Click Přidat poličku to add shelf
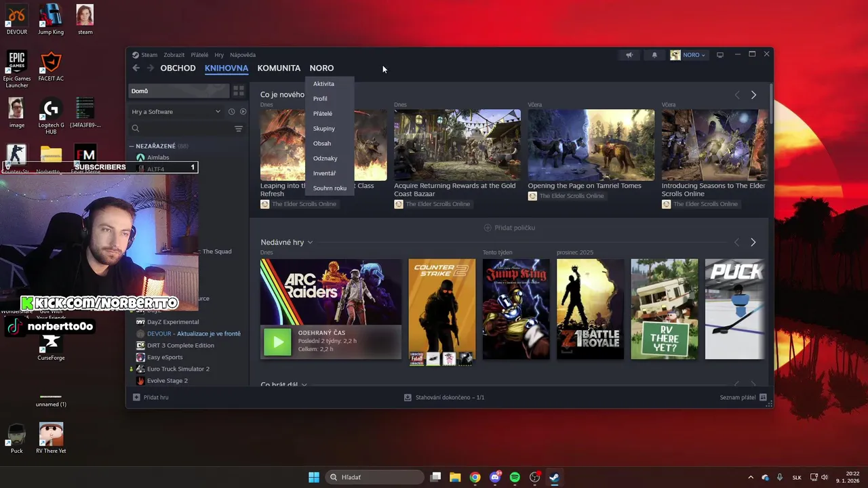This screenshot has width=868, height=488. (x=509, y=228)
